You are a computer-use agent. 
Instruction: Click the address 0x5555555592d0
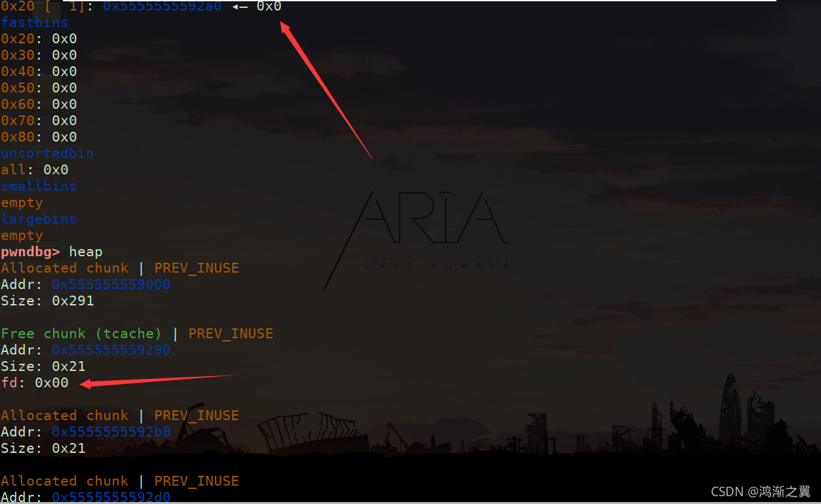(111, 497)
